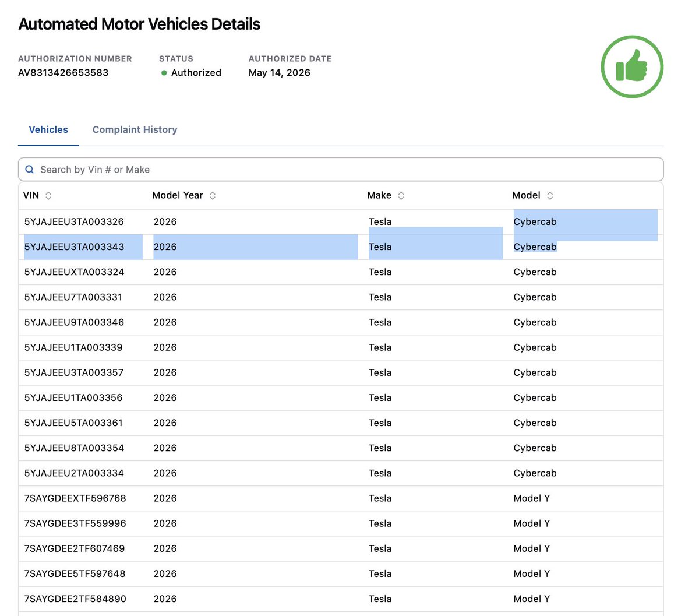Click Tesla in row 5YJAJEEU8TA003354
Viewport: 699px width, 616px height.
(380, 448)
